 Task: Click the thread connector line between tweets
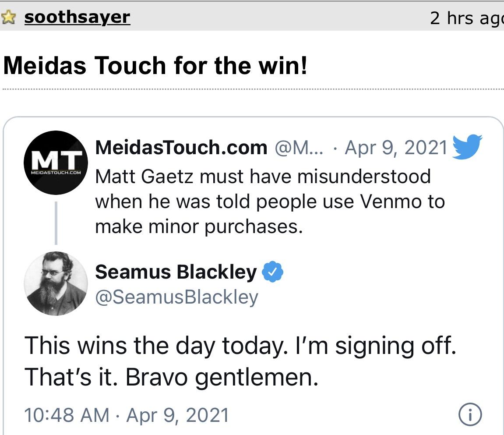57,222
